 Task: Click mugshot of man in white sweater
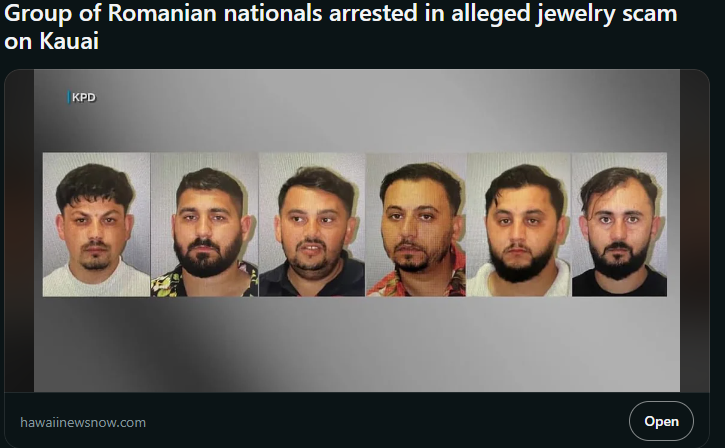[x=96, y=224]
